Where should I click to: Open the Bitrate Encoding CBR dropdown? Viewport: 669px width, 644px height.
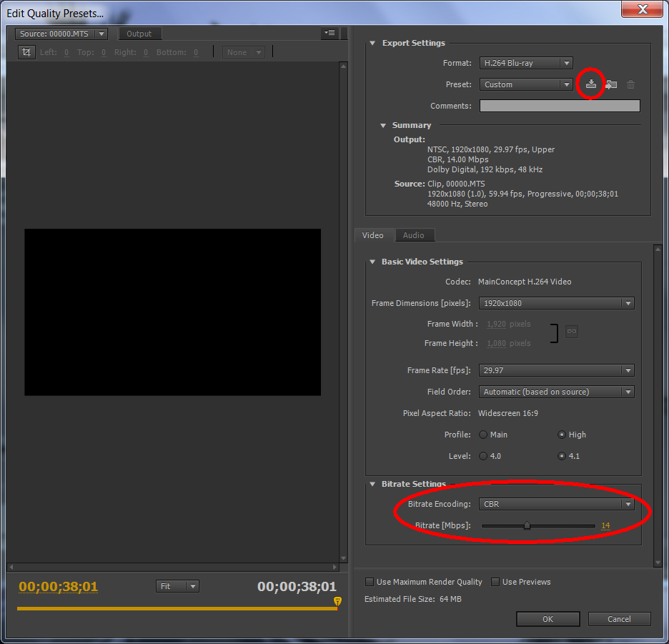point(556,504)
